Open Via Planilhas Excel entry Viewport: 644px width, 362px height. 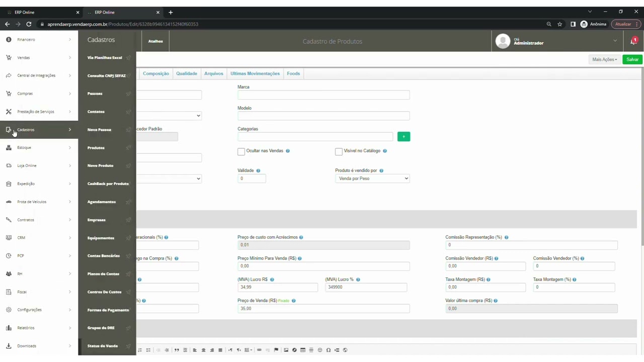click(x=105, y=58)
